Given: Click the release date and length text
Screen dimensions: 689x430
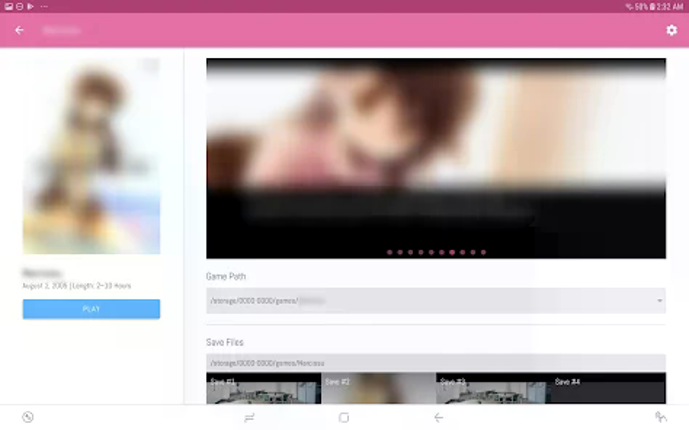Looking at the screenshot, I should 77,285.
